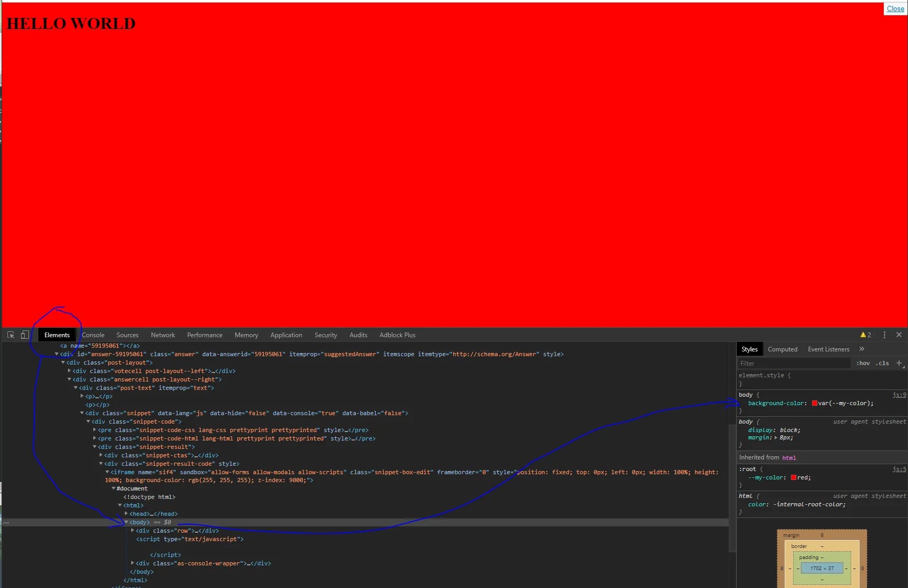The height and width of the screenshot is (588, 908).
Task: Select the script text/javascript tree row
Action: point(190,539)
